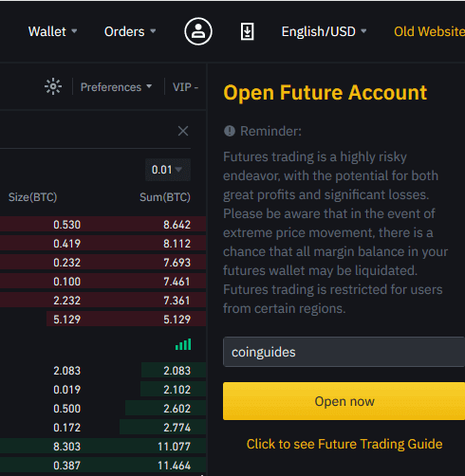Image resolution: width=465 pixels, height=476 pixels.
Task: Open the Preferences dropdown
Action: (x=116, y=87)
